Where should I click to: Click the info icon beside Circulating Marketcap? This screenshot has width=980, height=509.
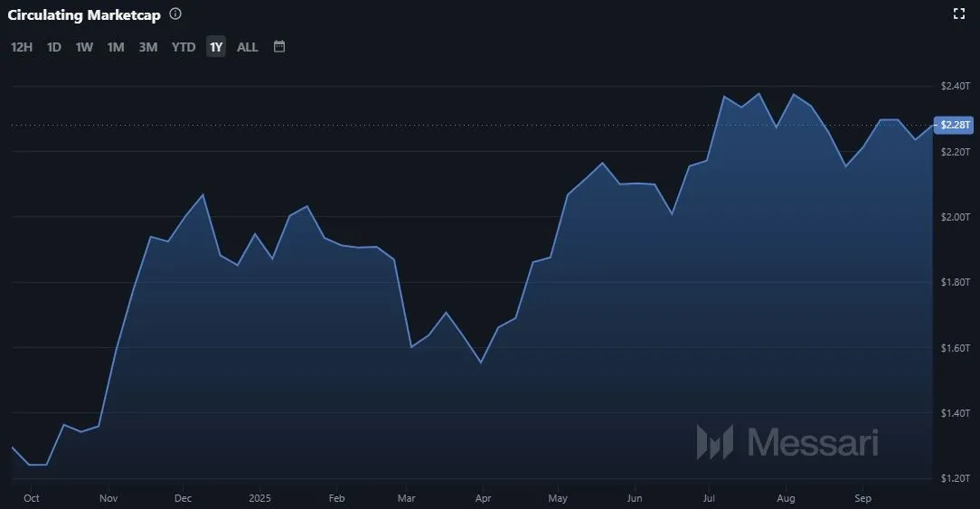(x=175, y=14)
